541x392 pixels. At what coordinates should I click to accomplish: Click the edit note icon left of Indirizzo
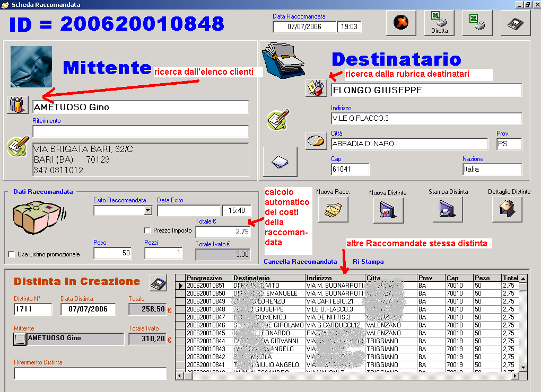[278, 120]
